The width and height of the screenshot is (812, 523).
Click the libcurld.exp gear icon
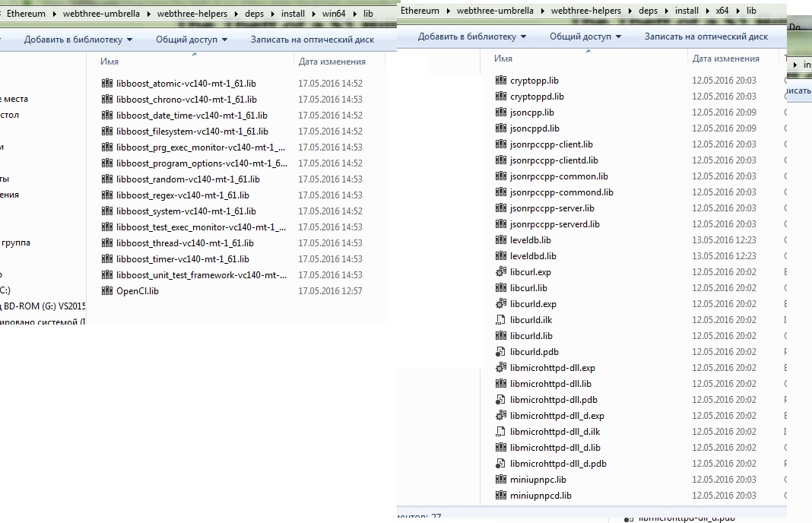[501, 303]
